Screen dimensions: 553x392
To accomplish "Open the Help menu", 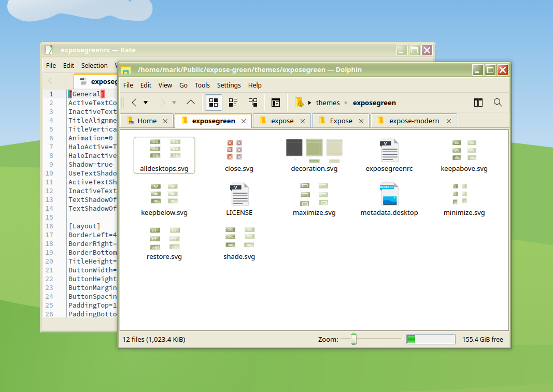I will click(254, 85).
